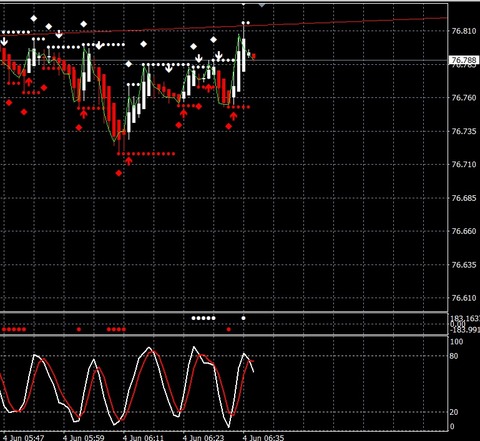Click the 76.810 price axis label
This screenshot has height=441, width=480.
[x=464, y=31]
